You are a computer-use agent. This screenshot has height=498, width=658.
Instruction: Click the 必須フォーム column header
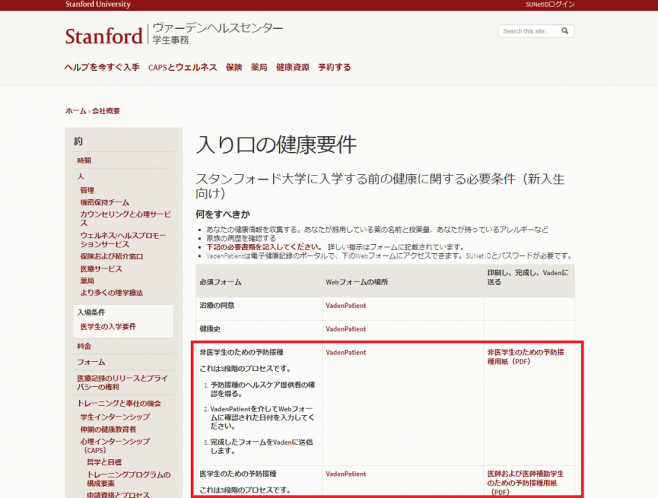(x=220, y=282)
